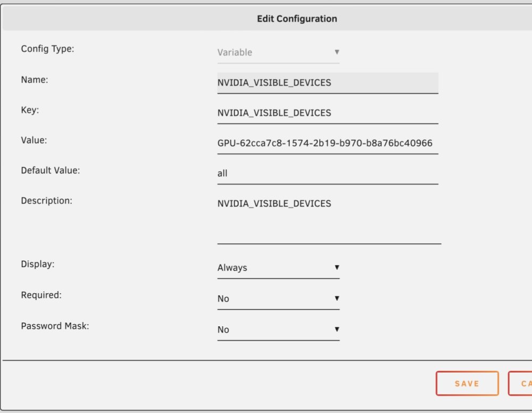Screen dimensions: 532x413
Task: Click the Default Value label
Action: point(51,170)
